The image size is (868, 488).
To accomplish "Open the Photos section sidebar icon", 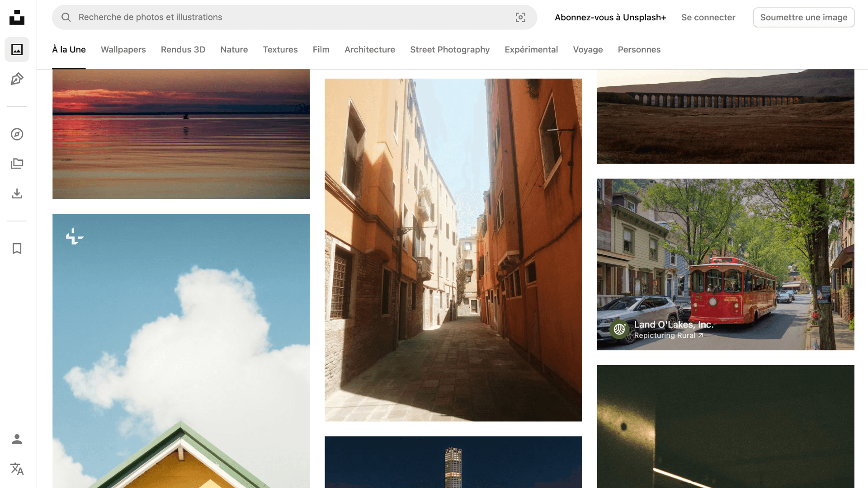I will click(x=17, y=50).
